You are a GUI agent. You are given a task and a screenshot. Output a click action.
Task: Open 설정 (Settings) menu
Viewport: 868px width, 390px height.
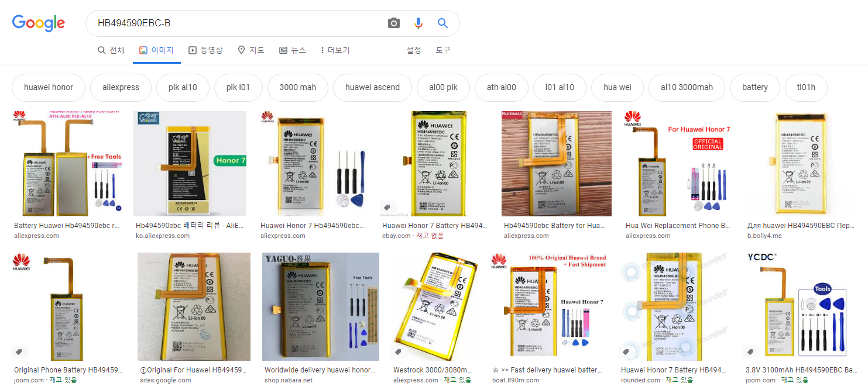coord(414,50)
